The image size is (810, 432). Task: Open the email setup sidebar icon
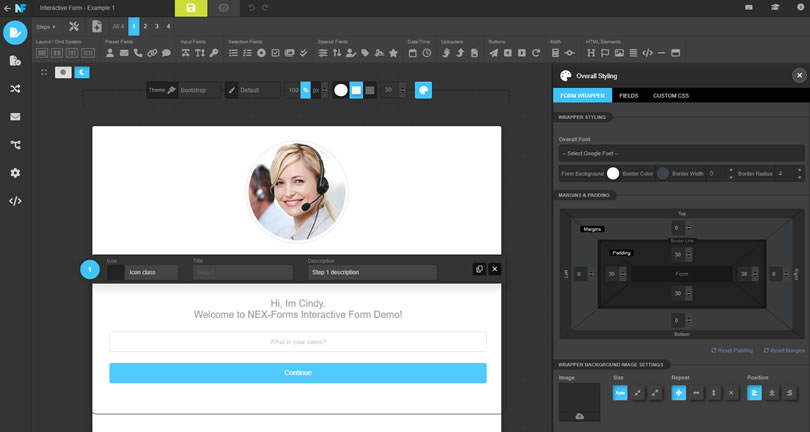pos(15,117)
